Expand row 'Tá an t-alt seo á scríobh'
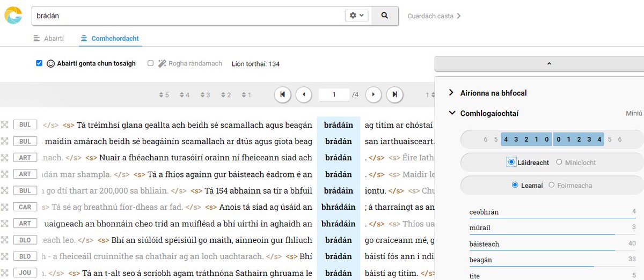Screen dimensions: 644x280 coord(4,273)
